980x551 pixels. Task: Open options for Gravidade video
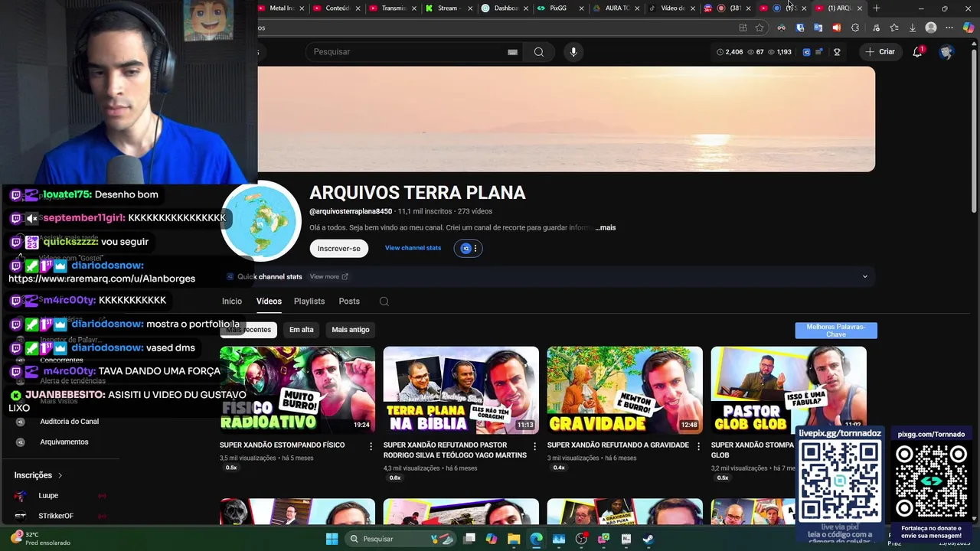pos(698,445)
